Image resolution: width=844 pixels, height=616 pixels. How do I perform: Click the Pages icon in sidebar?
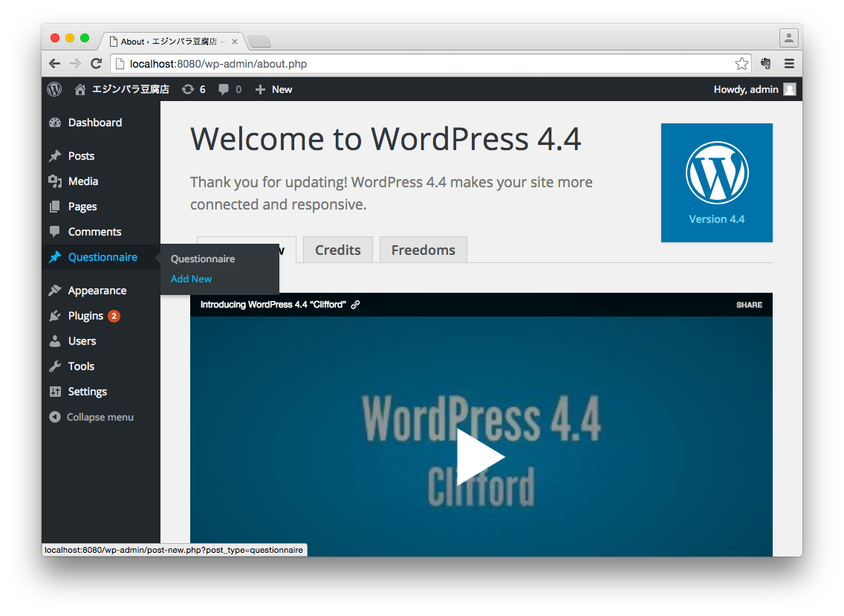click(55, 207)
